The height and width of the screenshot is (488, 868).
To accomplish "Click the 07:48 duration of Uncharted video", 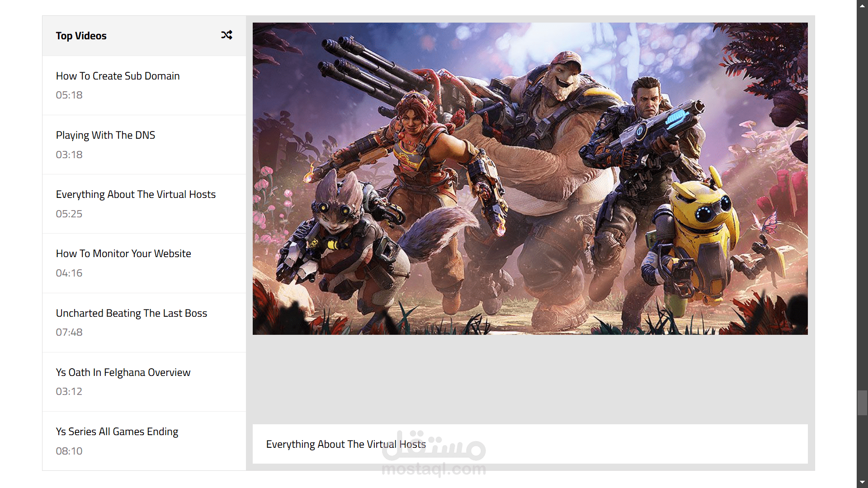I will 69,332.
